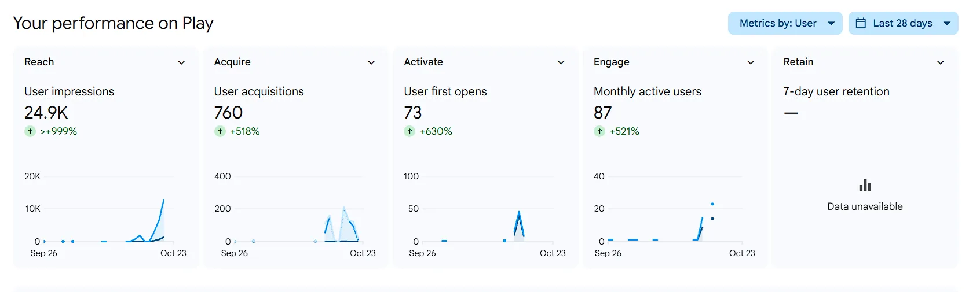Expand the Reach card chevron

tap(181, 62)
